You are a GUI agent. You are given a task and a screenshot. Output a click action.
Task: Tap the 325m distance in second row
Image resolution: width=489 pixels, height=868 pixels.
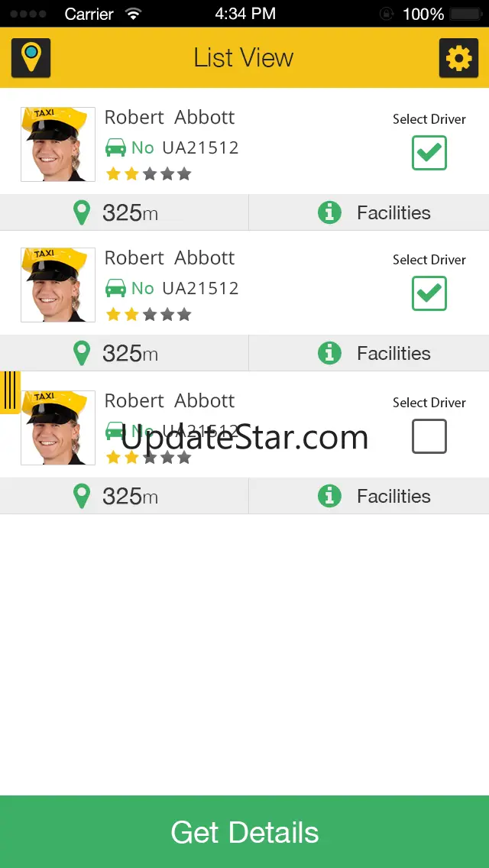[x=130, y=353]
